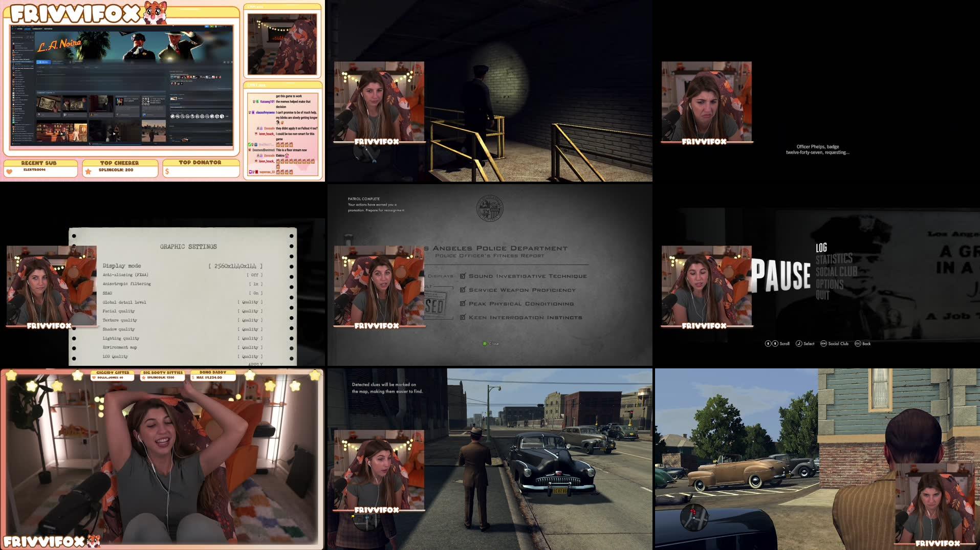Select Options in the pause menu
Viewport: 980px width, 550px height.
point(829,284)
